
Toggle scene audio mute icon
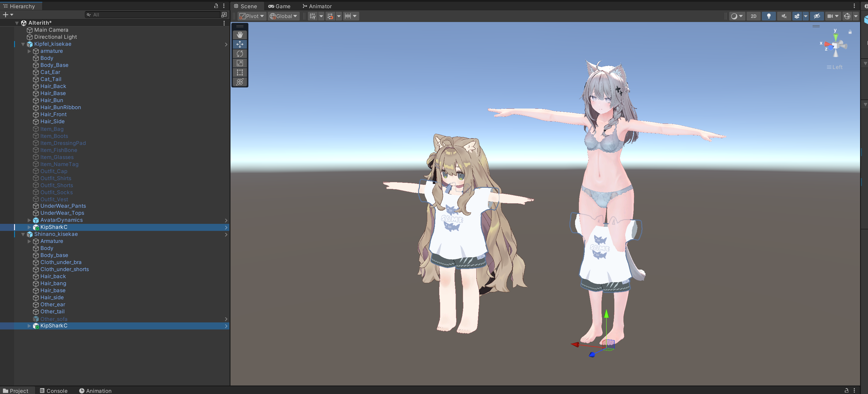pos(784,16)
